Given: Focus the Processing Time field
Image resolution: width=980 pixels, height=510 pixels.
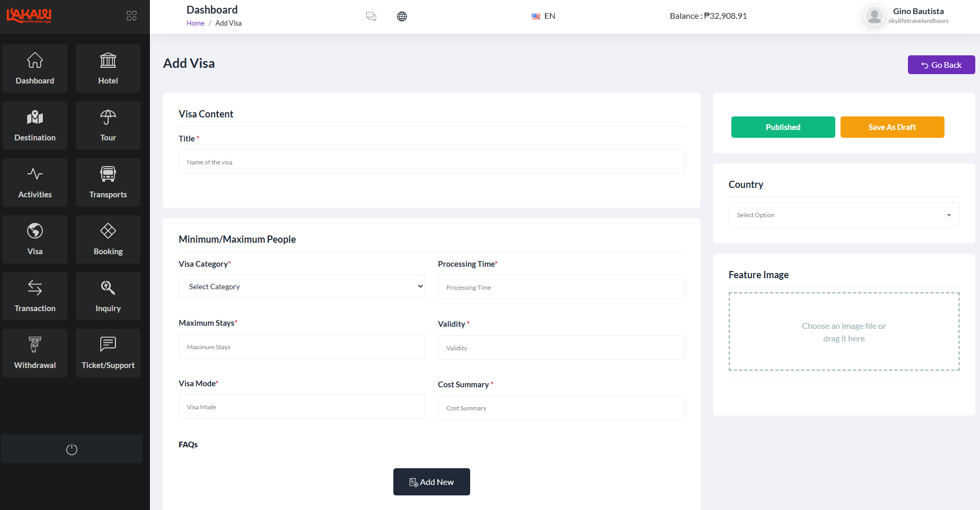Looking at the screenshot, I should pyautogui.click(x=561, y=287).
